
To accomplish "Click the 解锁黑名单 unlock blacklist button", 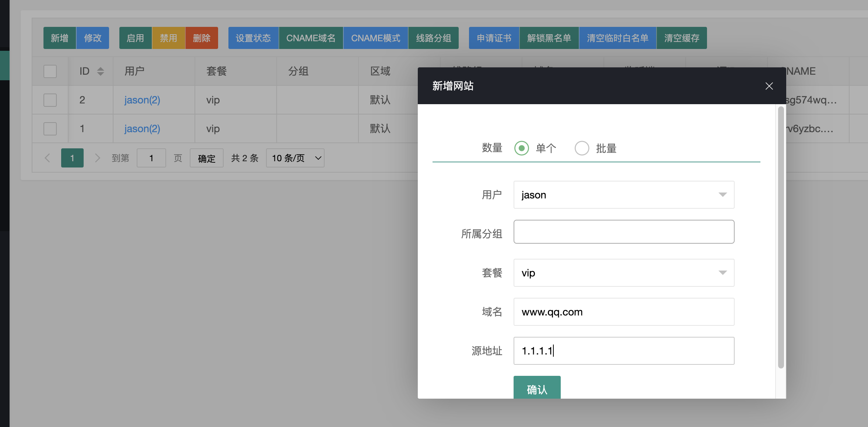I will tap(549, 38).
